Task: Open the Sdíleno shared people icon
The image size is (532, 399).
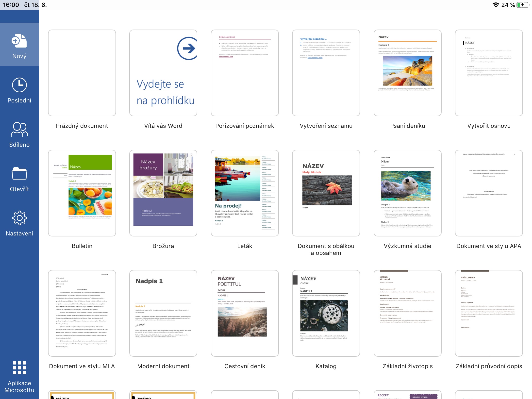Action: pyautogui.click(x=19, y=129)
